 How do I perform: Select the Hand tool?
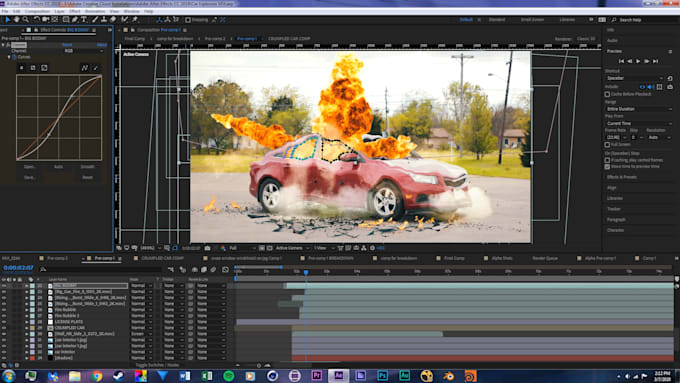click(16, 20)
